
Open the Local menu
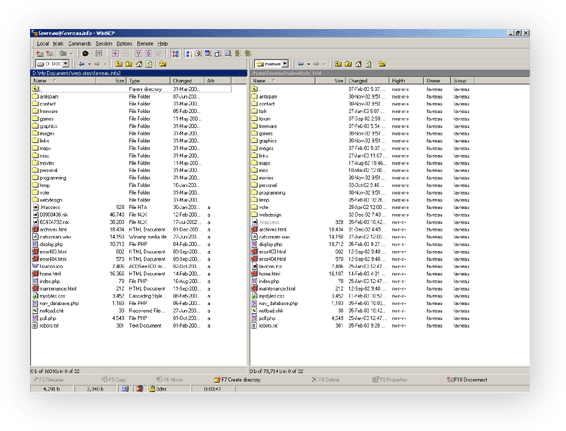43,43
